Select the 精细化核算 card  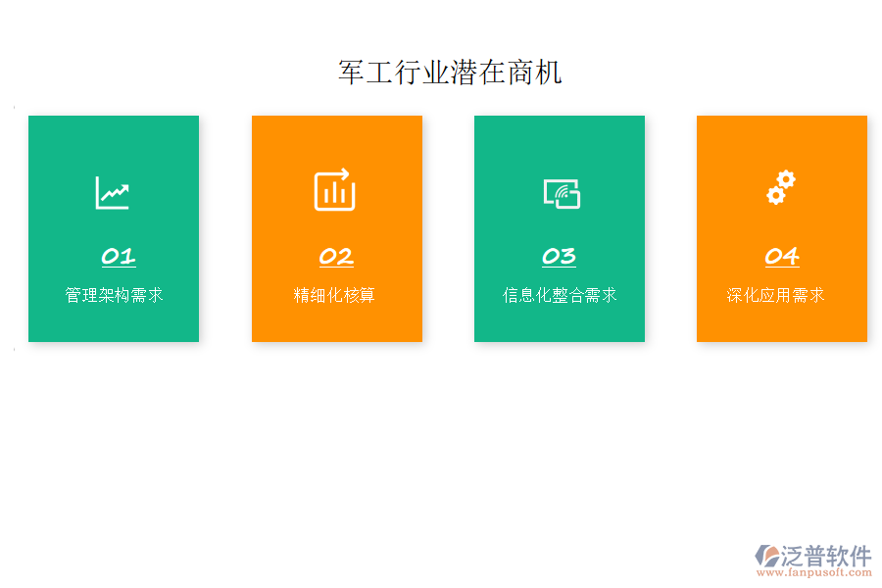(x=336, y=228)
